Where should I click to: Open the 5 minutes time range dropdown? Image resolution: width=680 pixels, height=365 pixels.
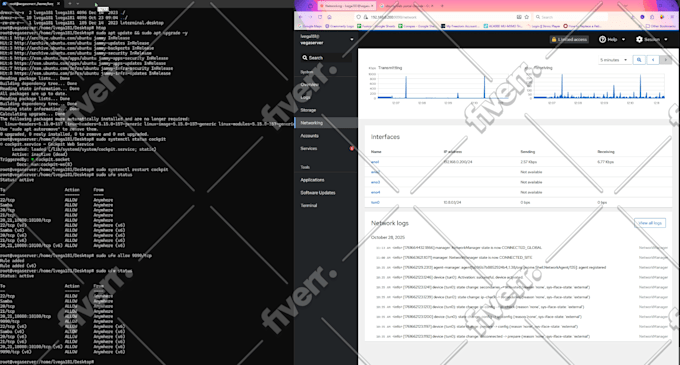coord(614,60)
